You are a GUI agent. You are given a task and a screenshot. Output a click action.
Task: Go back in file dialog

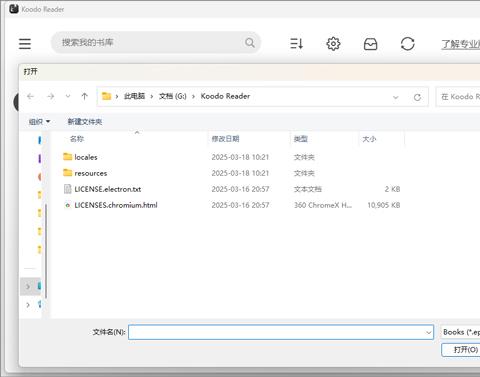pos(31,96)
